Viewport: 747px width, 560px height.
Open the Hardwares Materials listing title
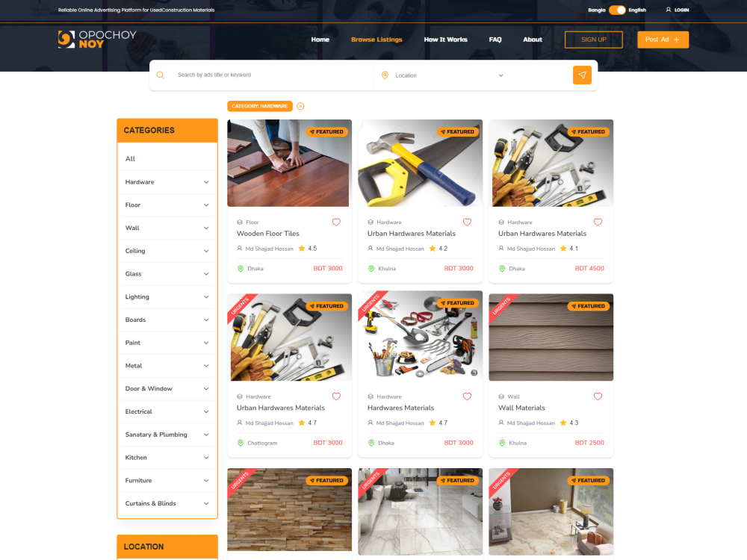[x=400, y=408]
